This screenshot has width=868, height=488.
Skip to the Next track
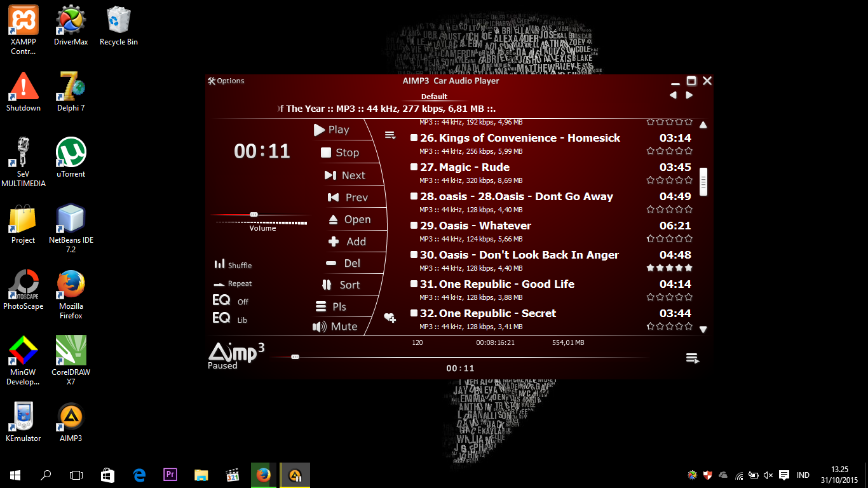(x=344, y=175)
